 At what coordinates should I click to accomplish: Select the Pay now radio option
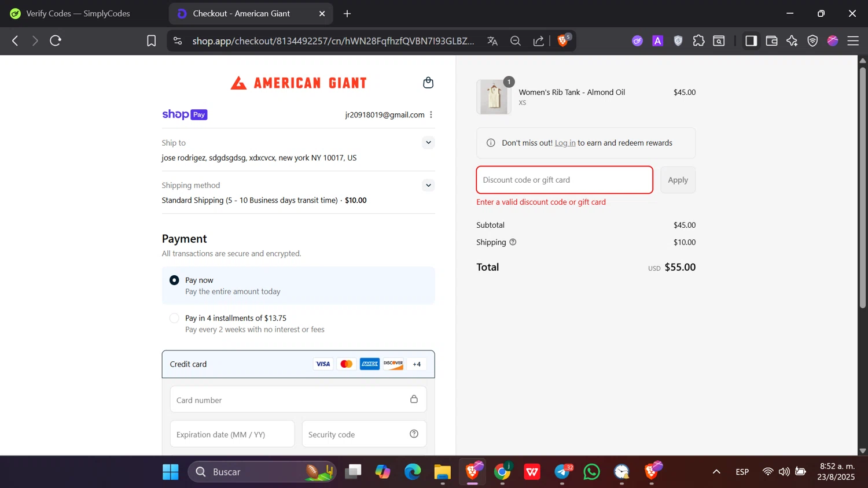[174, 280]
